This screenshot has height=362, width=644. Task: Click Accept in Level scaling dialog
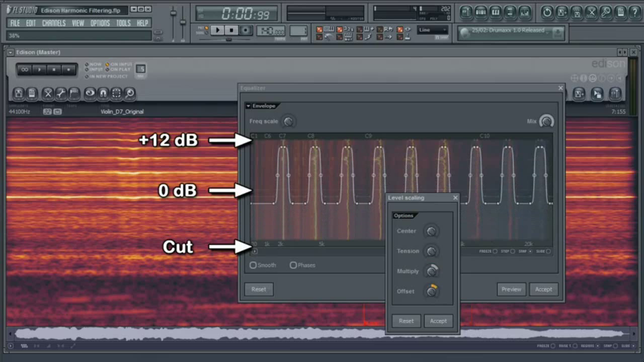[438, 321]
